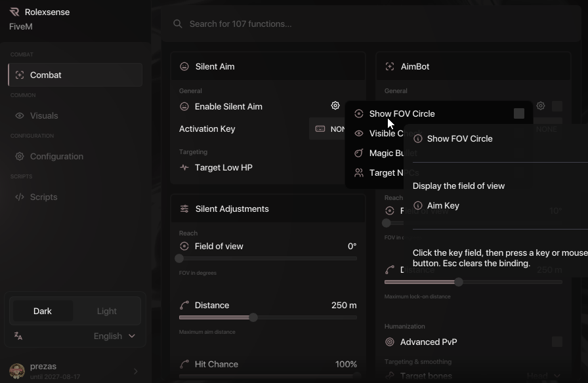The width and height of the screenshot is (588, 383).
Task: Click the Distance slider handle in Silent Adjustments
Action: (253, 317)
